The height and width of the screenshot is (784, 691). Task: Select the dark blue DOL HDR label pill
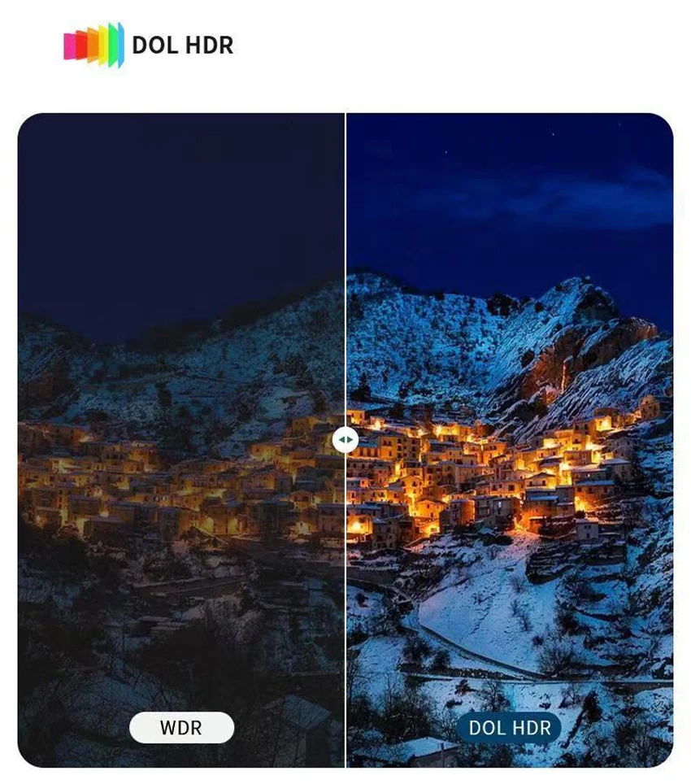coord(509,728)
